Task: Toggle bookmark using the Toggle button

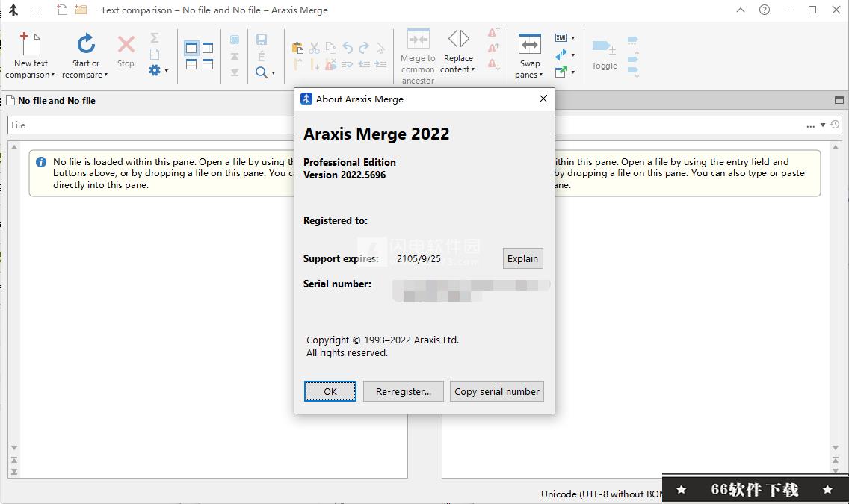Action: pyautogui.click(x=605, y=55)
